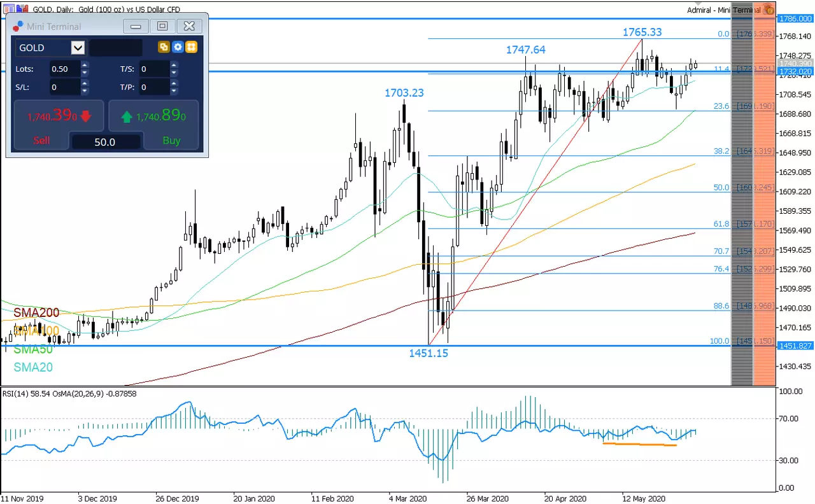Increase T/P value with up arrow
Viewport: 815px width, 504px height.
click(x=174, y=83)
